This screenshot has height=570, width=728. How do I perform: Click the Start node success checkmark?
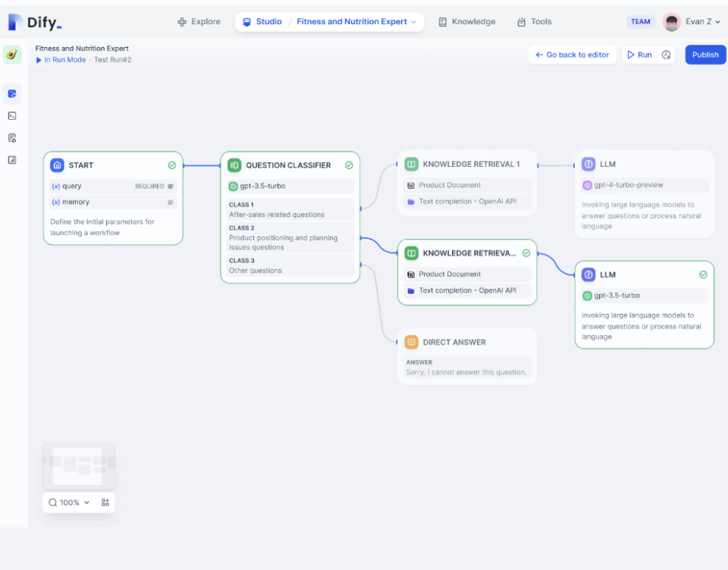click(172, 165)
